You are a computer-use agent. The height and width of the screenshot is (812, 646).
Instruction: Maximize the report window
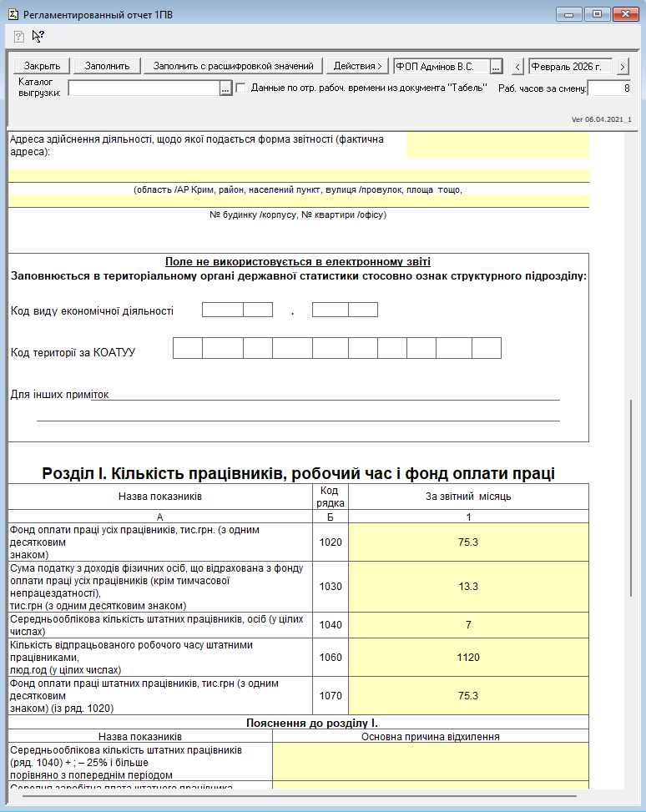pos(597,13)
